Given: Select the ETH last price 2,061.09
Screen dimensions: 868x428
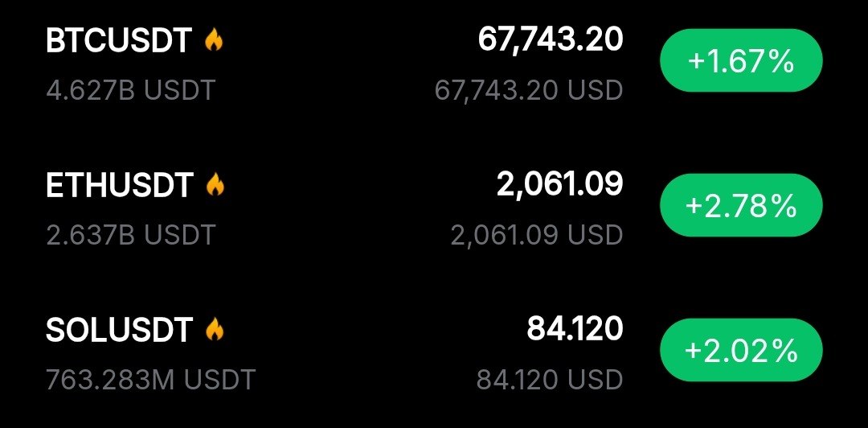Looking at the screenshot, I should point(559,184).
